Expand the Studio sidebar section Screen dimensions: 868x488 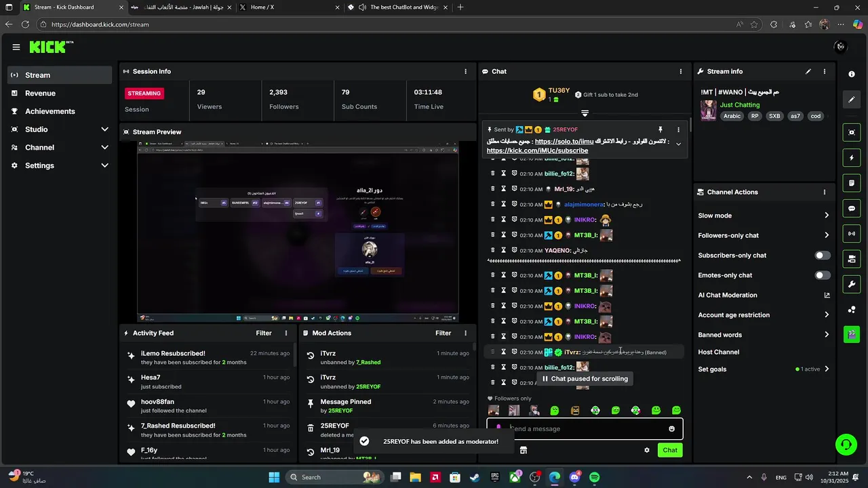(104, 129)
